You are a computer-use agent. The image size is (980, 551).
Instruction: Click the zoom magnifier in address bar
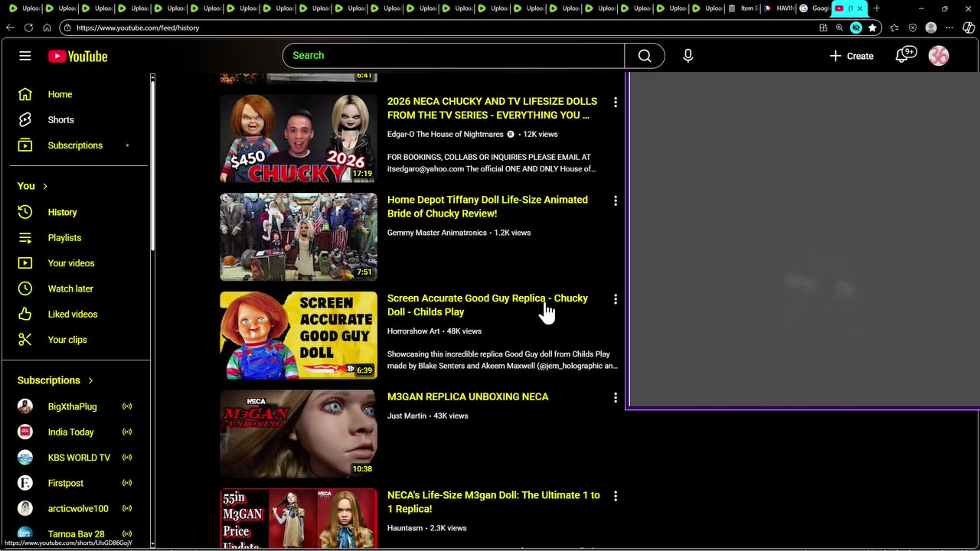(x=840, y=28)
